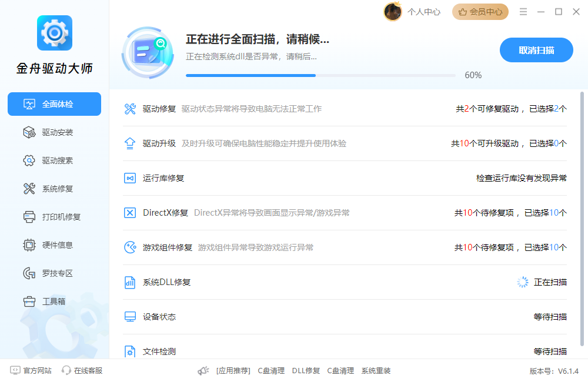The width and height of the screenshot is (588, 382).
Task: Click the first C盘清理 footer link
Action: coord(270,371)
